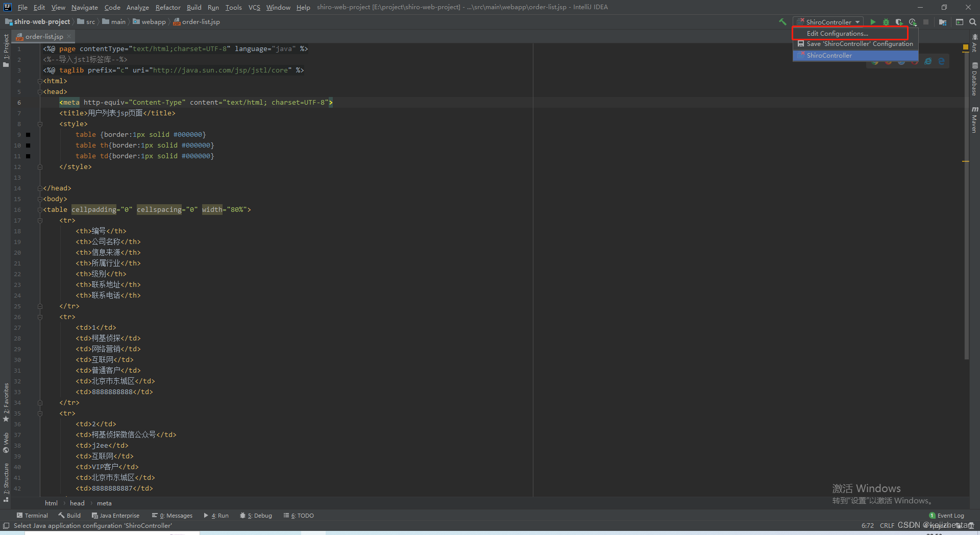Open the Web tool window sidebar

point(6,443)
